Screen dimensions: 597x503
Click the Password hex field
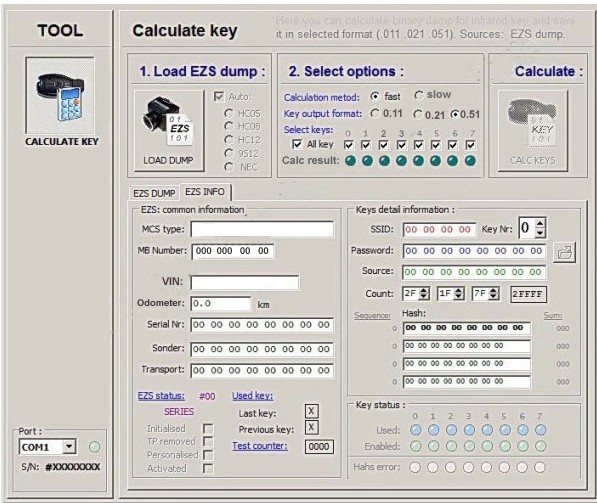pos(474,251)
